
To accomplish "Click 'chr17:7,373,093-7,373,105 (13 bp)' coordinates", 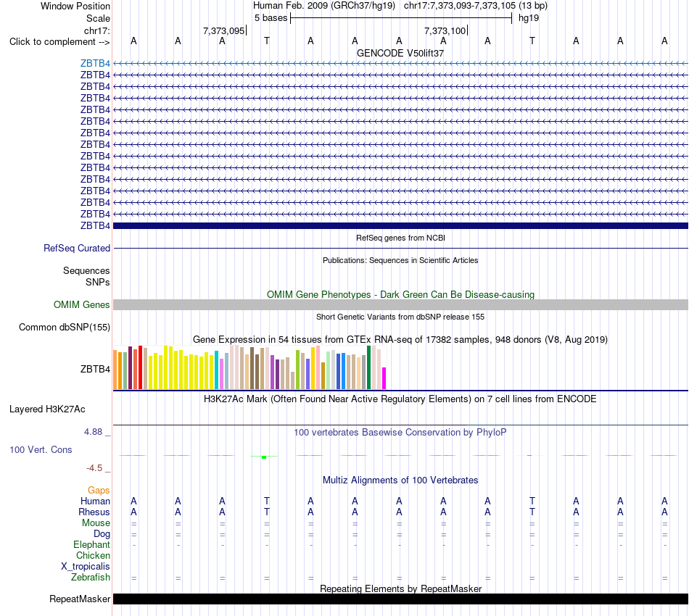I will pos(476,6).
